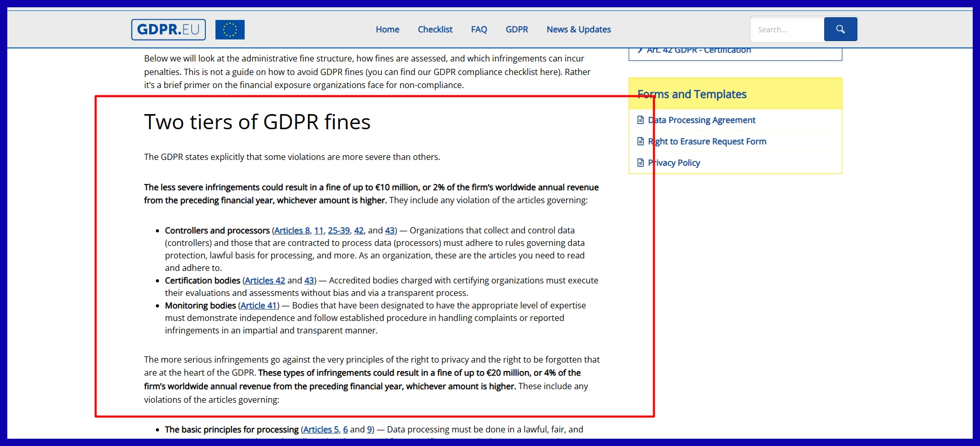This screenshot has width=980, height=446.
Task: Follow Articles 42 link under Certification bodies
Action: pyautogui.click(x=265, y=280)
